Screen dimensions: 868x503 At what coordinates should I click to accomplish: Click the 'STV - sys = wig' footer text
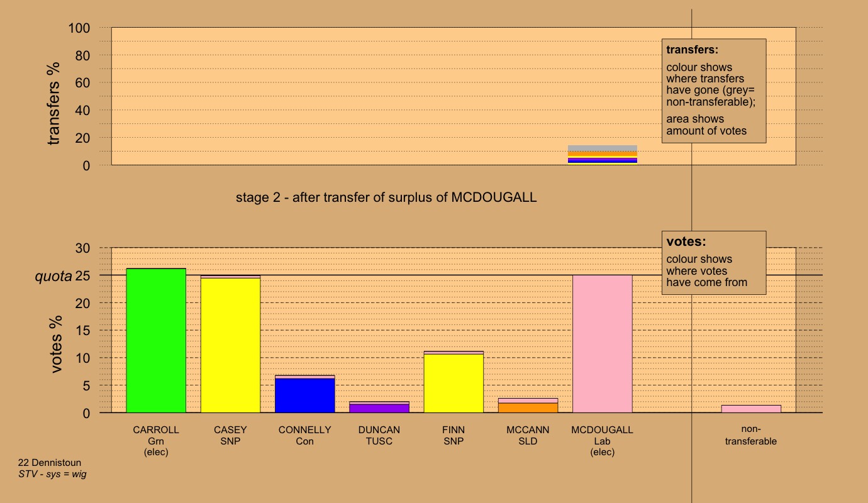52,474
